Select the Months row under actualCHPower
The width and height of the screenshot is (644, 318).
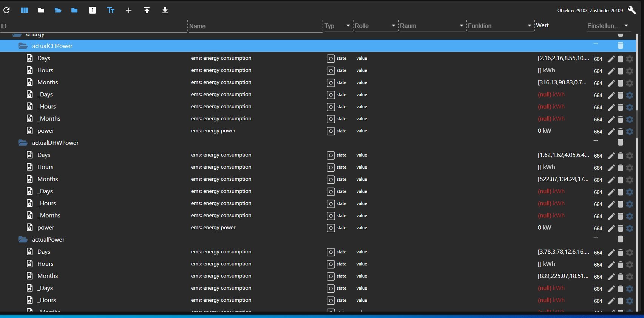(x=318, y=82)
